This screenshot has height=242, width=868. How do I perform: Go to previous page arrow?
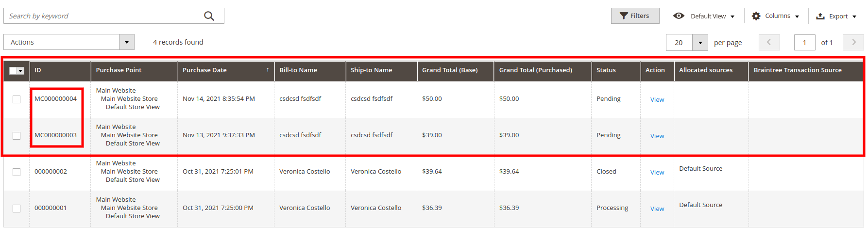tap(769, 42)
